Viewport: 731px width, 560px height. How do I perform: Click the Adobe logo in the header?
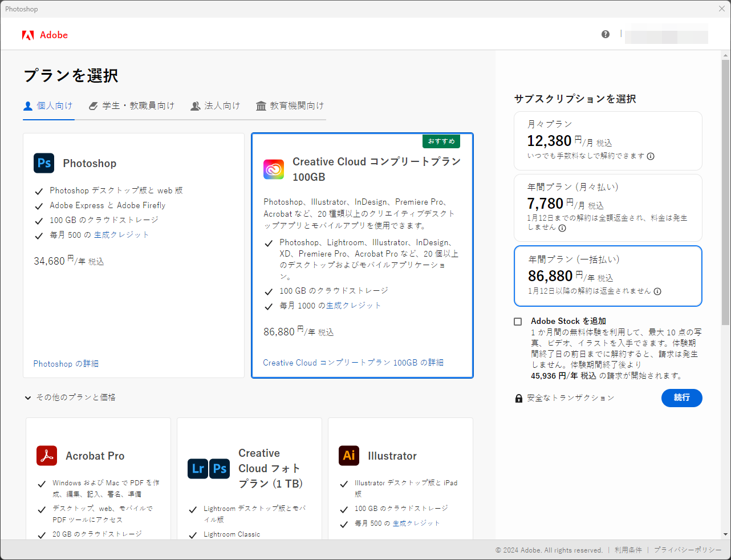tap(45, 35)
